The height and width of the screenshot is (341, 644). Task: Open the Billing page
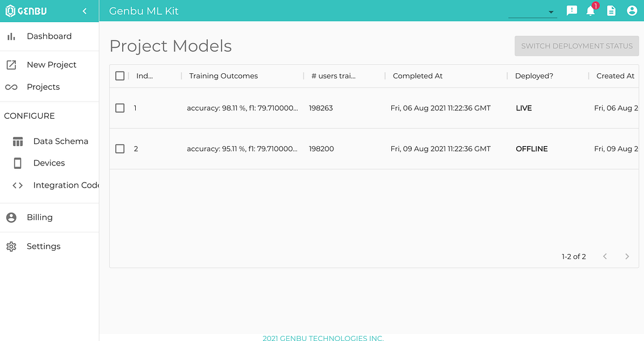[x=39, y=217]
